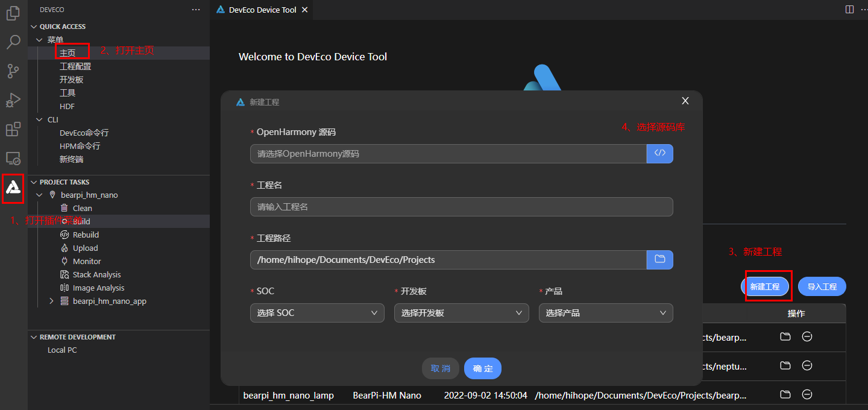Viewport: 868px width, 410px height.
Task: Open 开发板 in the menu tree
Action: coord(71,80)
